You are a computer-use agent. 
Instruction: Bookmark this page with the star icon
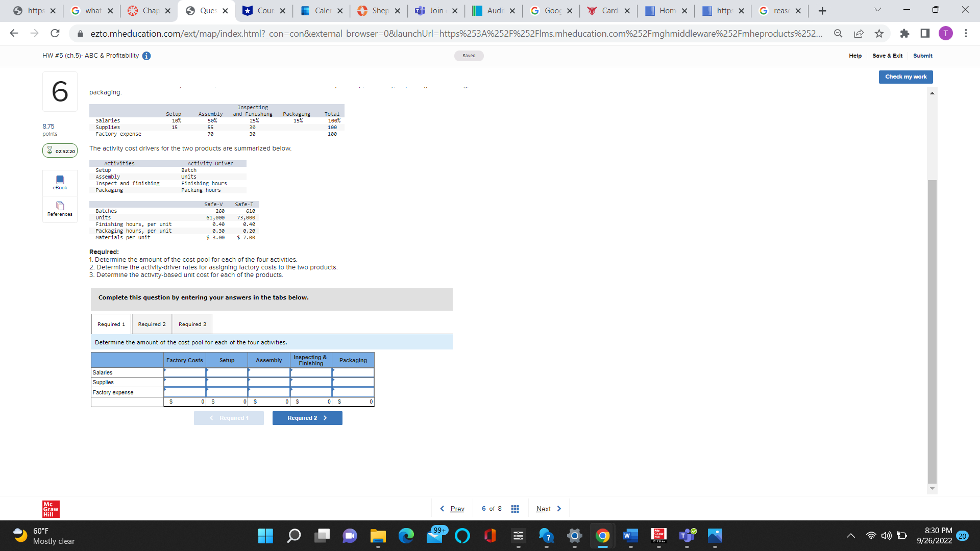(879, 34)
